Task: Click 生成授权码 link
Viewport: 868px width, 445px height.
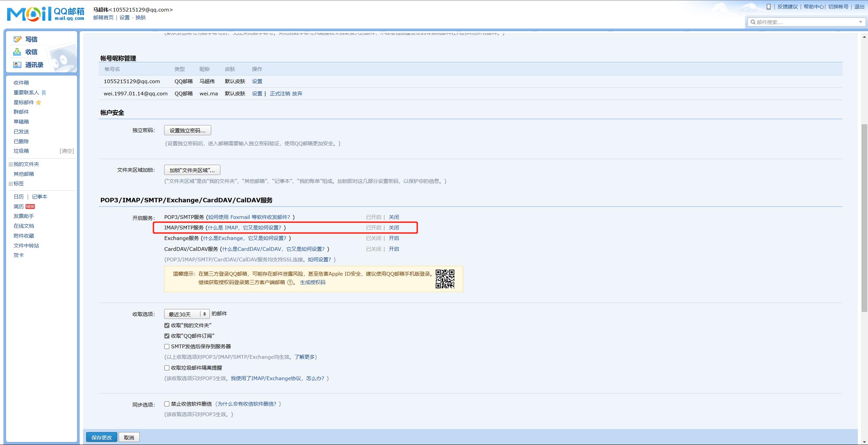Action: pos(312,282)
